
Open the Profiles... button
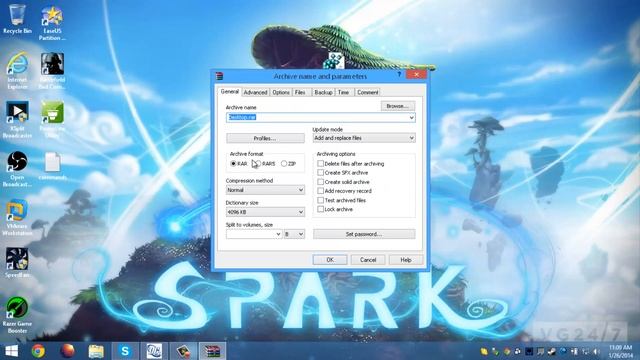click(265, 138)
